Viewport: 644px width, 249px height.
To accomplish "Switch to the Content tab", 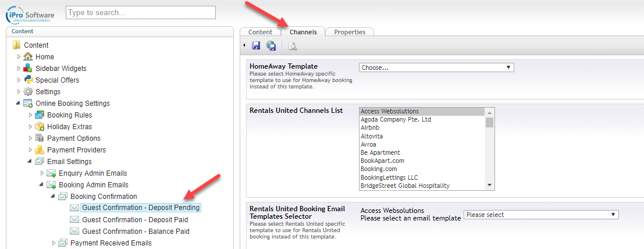I will pyautogui.click(x=261, y=32).
